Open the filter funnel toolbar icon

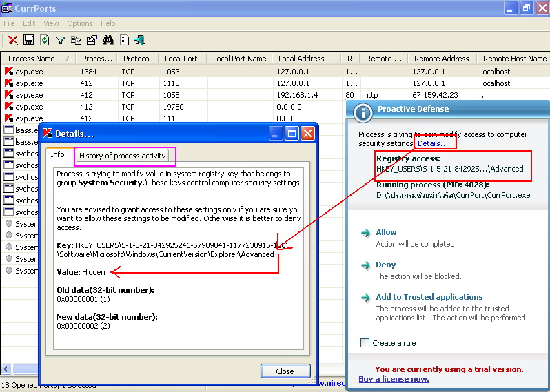point(61,41)
